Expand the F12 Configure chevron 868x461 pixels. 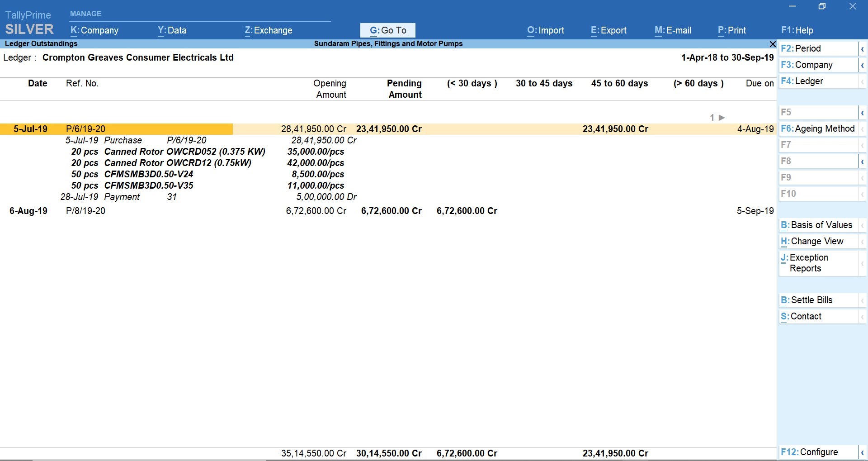(862, 452)
